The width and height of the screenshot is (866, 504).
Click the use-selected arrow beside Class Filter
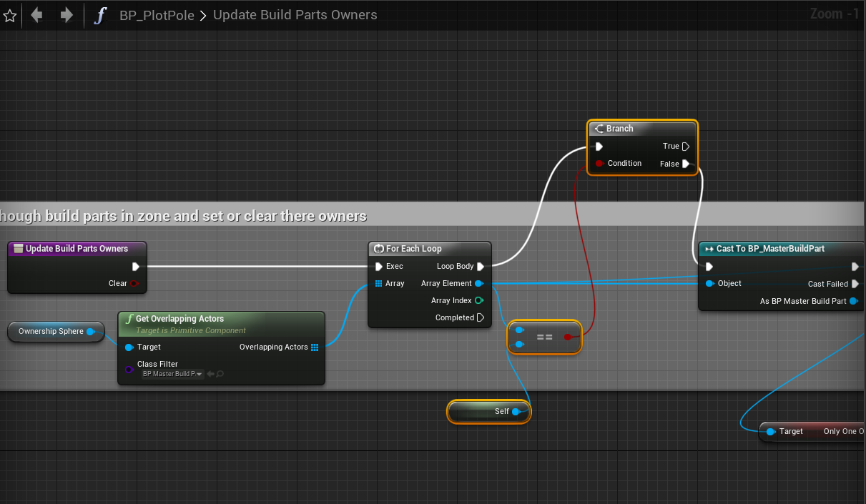[210, 374]
